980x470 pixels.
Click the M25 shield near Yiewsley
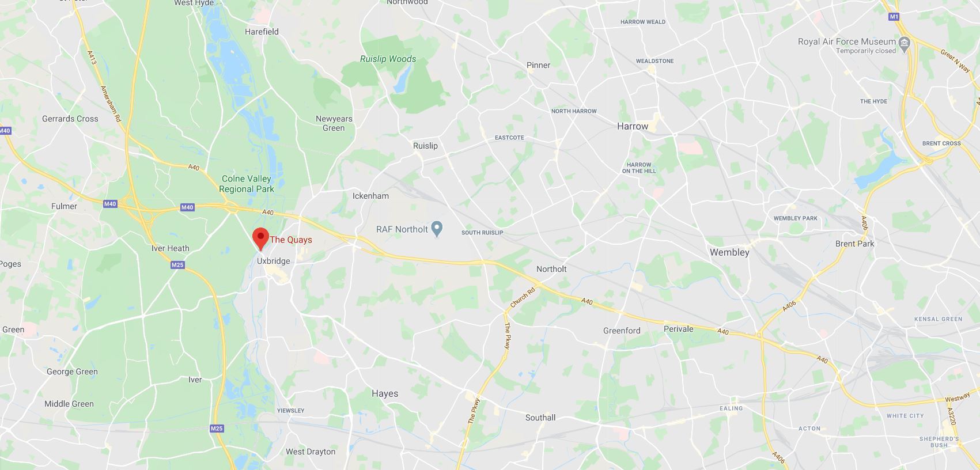pos(217,429)
